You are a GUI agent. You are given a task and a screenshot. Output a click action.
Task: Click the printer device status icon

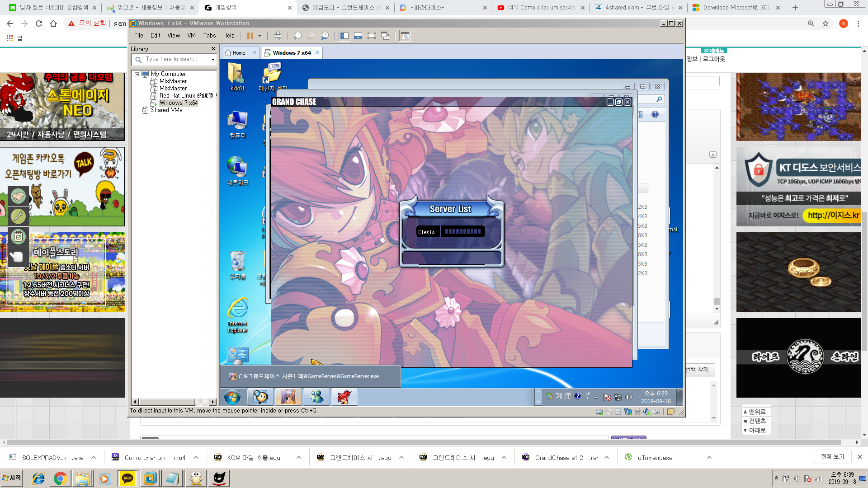(637, 412)
